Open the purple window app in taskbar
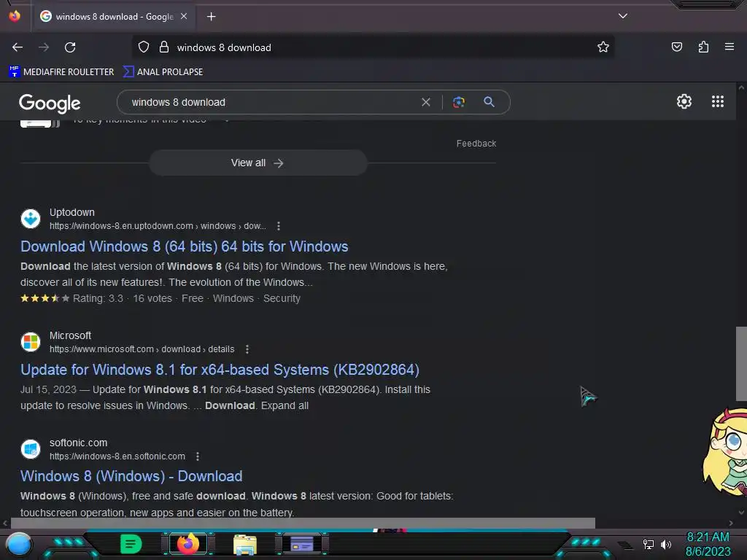This screenshot has width=747, height=560. (x=302, y=544)
